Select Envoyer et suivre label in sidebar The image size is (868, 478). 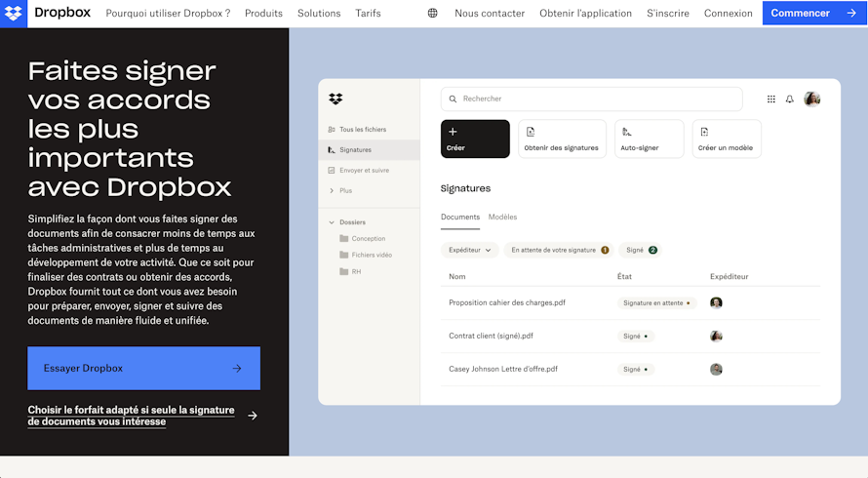[x=364, y=170]
